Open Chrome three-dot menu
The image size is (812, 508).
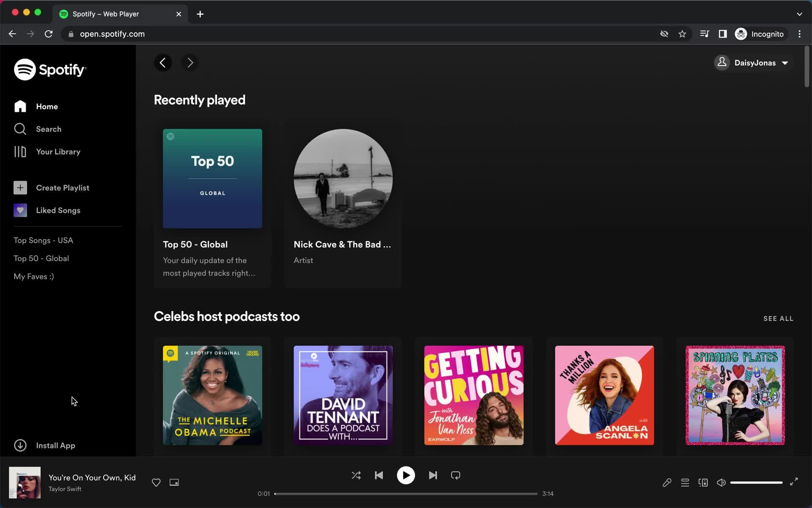(x=799, y=34)
